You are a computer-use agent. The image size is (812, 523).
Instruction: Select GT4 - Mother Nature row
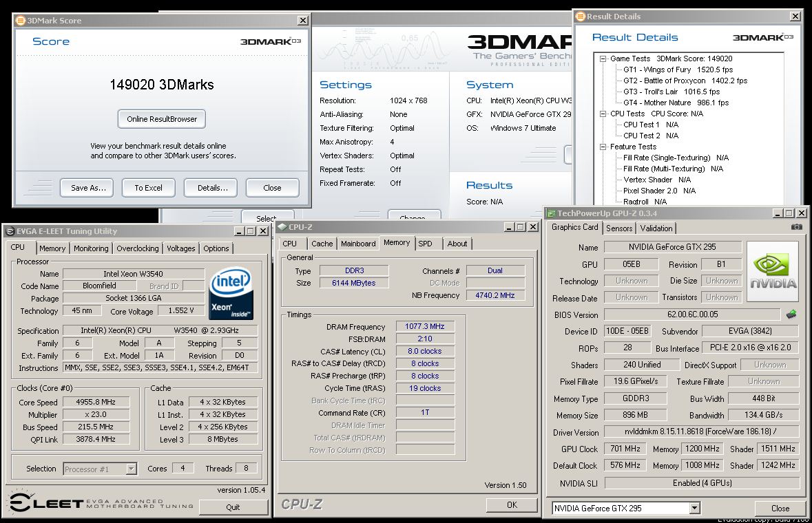(676, 103)
